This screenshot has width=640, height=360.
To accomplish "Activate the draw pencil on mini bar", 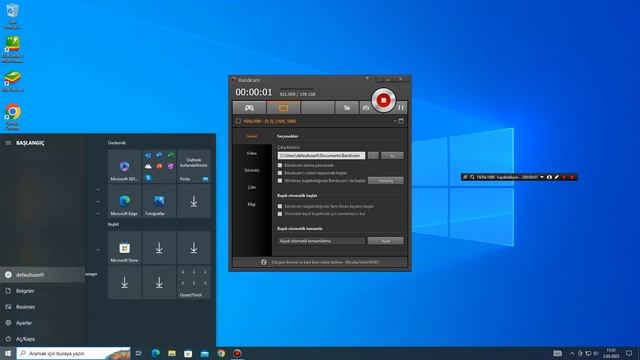I will [556, 177].
